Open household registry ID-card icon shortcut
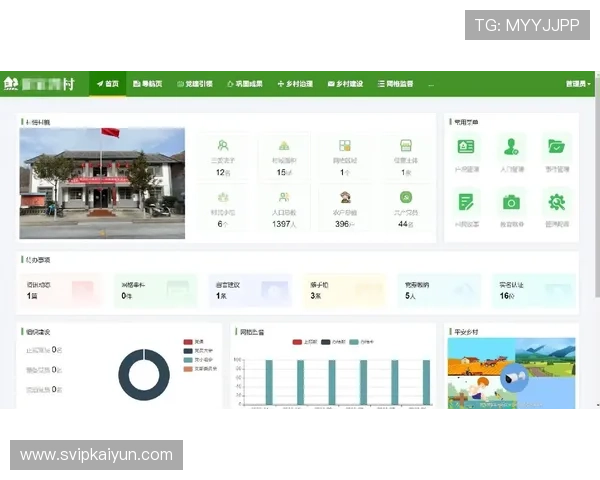The image size is (600, 480). [x=466, y=146]
